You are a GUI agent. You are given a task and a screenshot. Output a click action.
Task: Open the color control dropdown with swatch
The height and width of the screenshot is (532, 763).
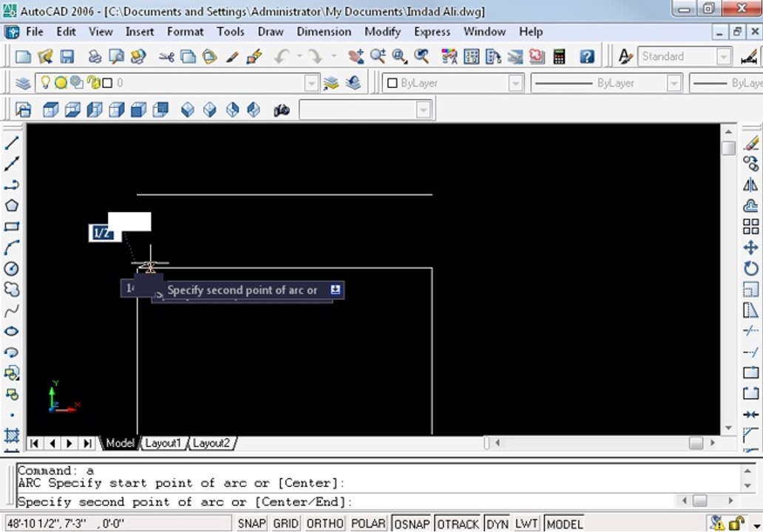tap(515, 83)
